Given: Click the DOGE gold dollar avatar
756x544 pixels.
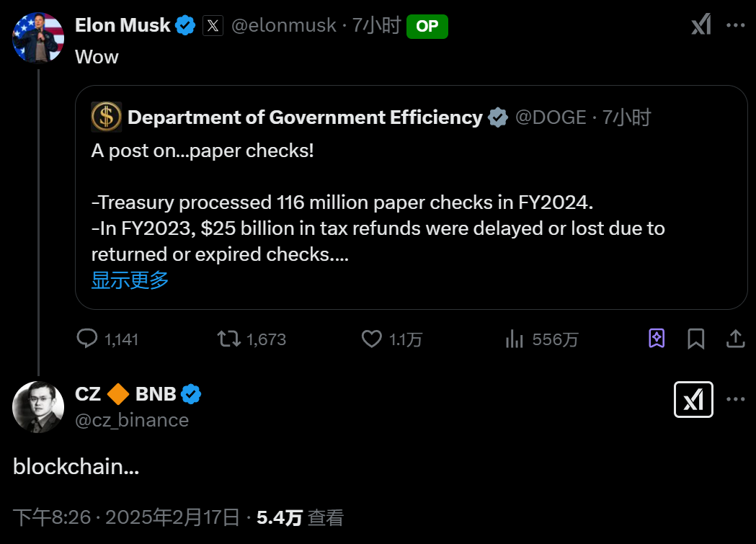Looking at the screenshot, I should point(107,117).
